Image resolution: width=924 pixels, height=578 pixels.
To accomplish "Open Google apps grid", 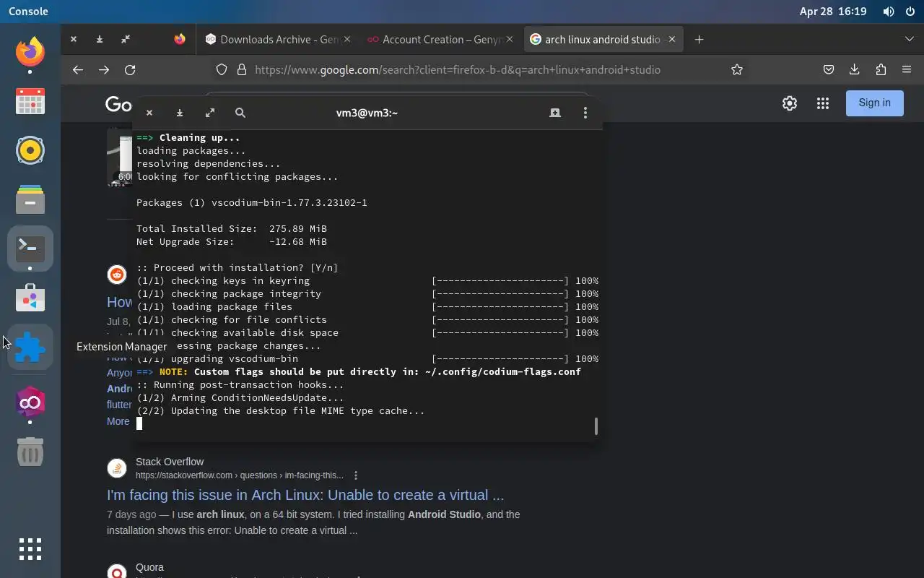I will pyautogui.click(x=823, y=103).
